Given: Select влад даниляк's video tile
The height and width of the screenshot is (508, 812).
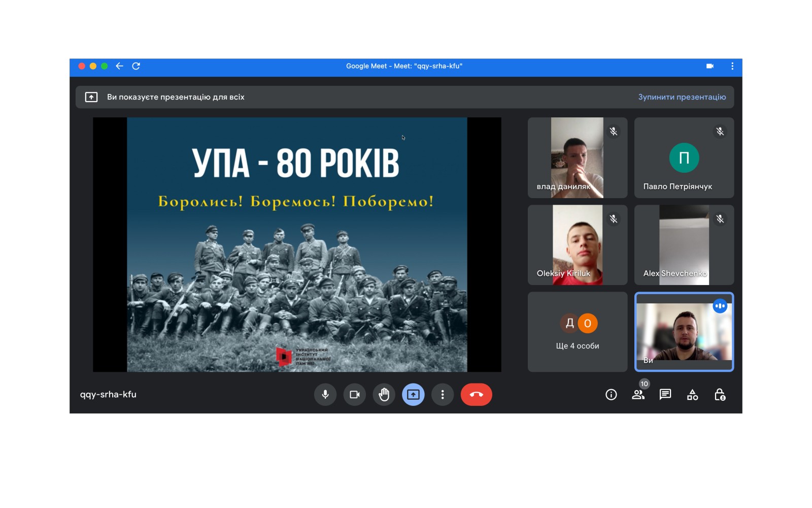Looking at the screenshot, I should point(578,157).
